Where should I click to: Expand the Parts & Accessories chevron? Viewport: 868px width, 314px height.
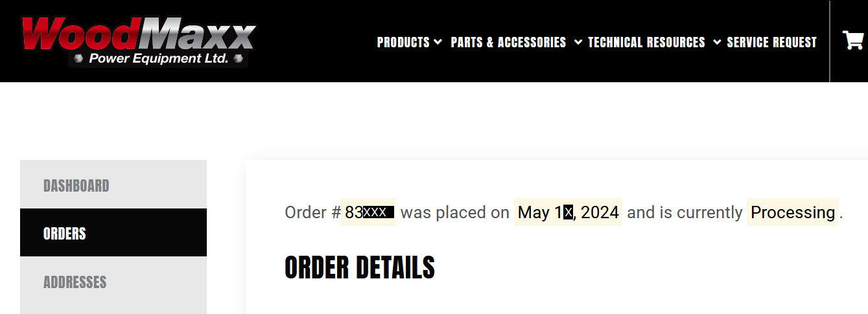pyautogui.click(x=578, y=43)
